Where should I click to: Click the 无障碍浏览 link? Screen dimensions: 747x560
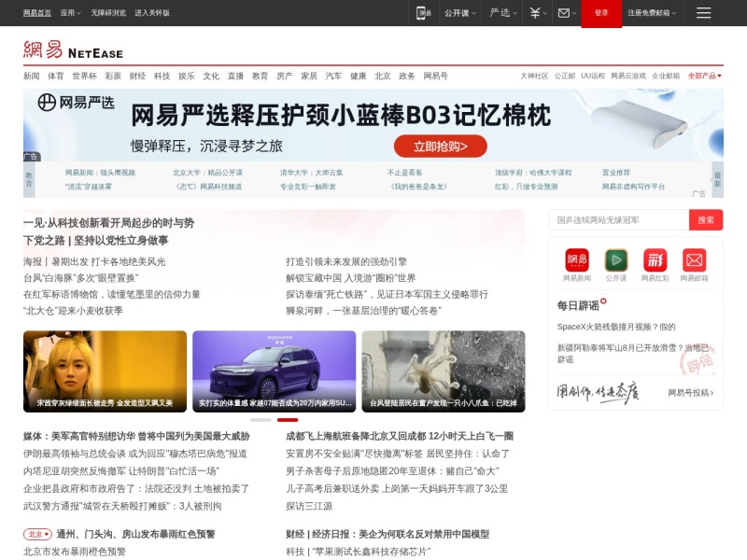point(108,13)
